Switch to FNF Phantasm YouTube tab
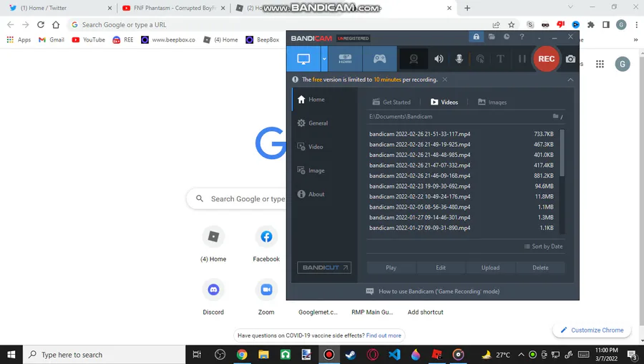 tap(172, 8)
